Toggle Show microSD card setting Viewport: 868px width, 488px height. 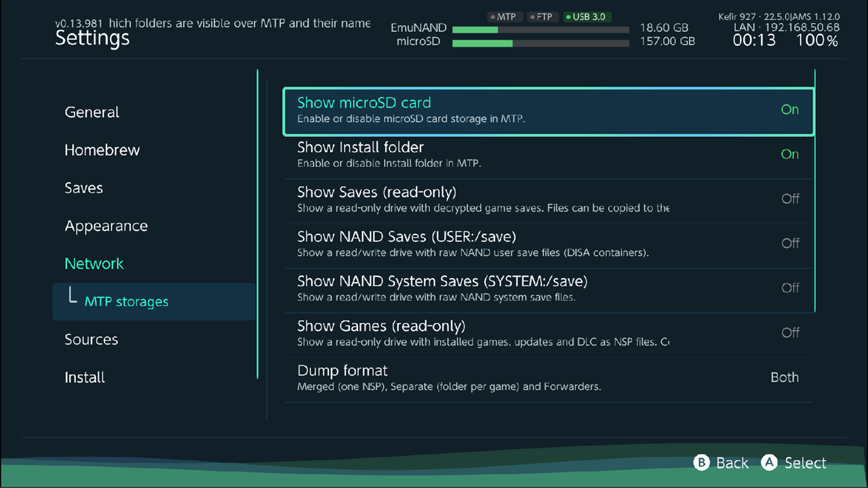point(548,112)
